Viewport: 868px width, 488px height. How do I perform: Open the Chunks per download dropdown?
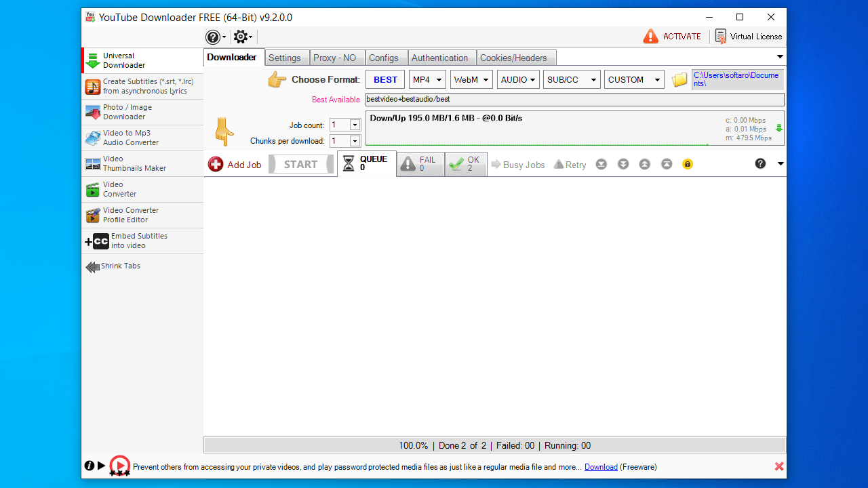tap(355, 141)
